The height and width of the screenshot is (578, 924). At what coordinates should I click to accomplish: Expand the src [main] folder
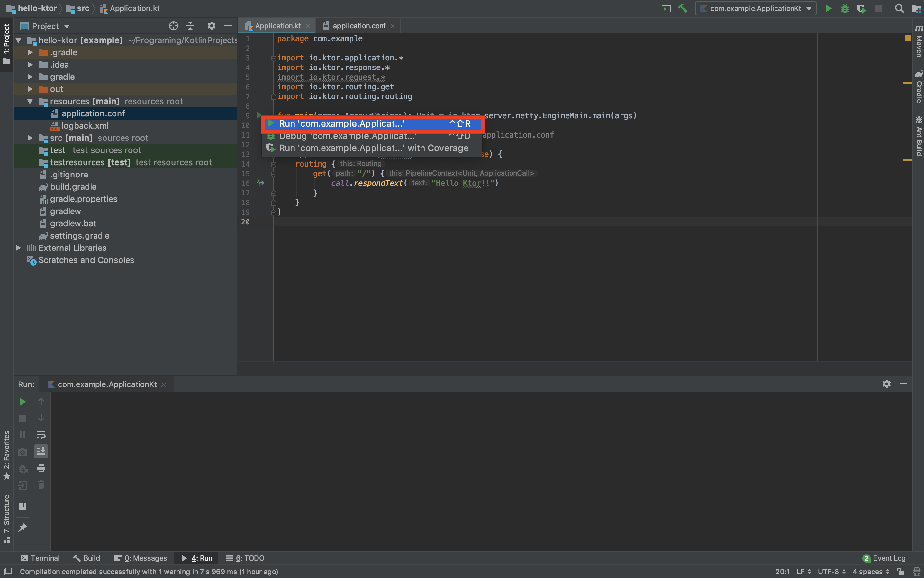pos(30,138)
